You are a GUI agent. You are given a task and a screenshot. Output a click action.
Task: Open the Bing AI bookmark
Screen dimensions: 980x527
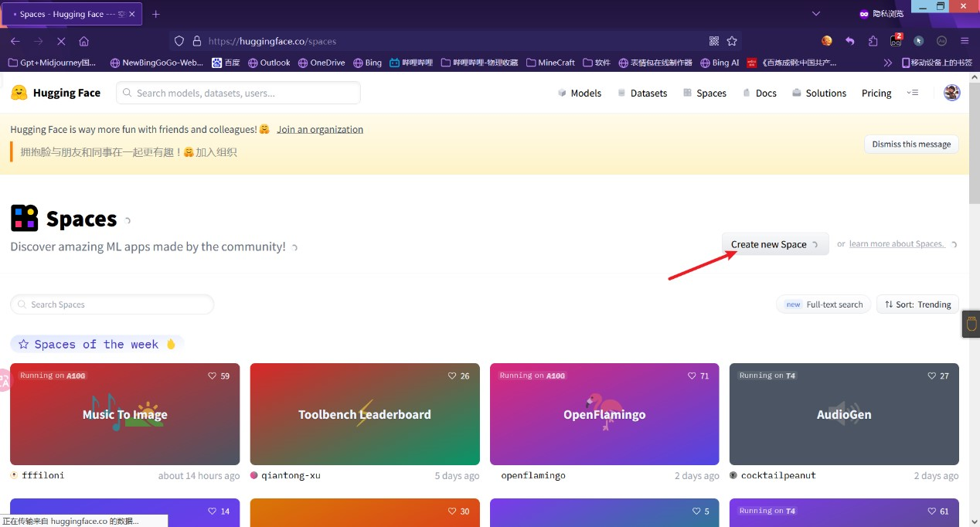click(720, 63)
